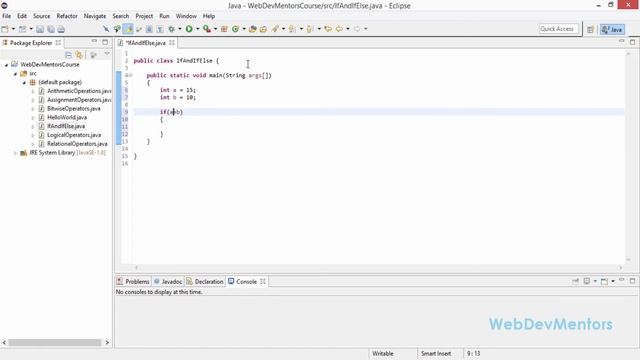Collapse the (default package) node
Image resolution: width=640 pixels, height=360 pixels.
[24, 82]
